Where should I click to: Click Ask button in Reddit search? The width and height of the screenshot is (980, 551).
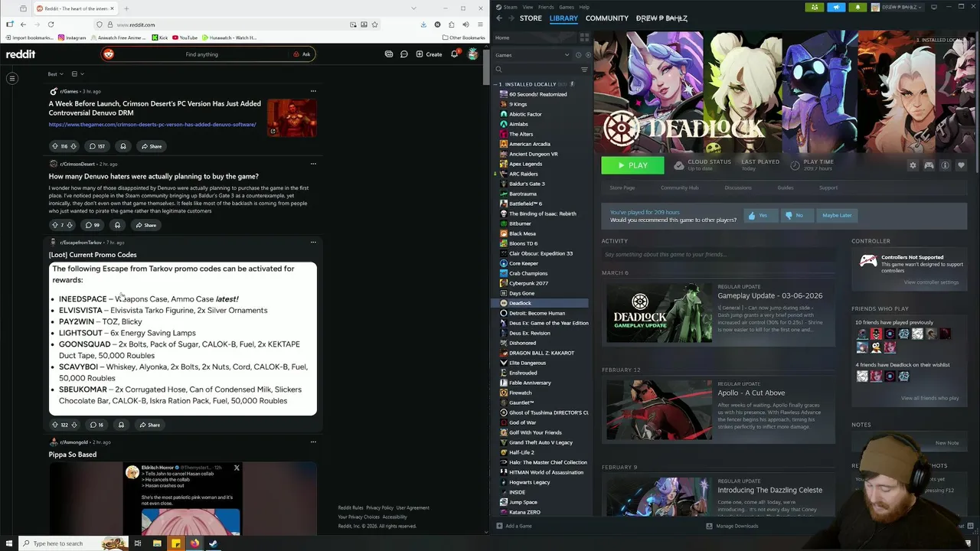pyautogui.click(x=302, y=54)
